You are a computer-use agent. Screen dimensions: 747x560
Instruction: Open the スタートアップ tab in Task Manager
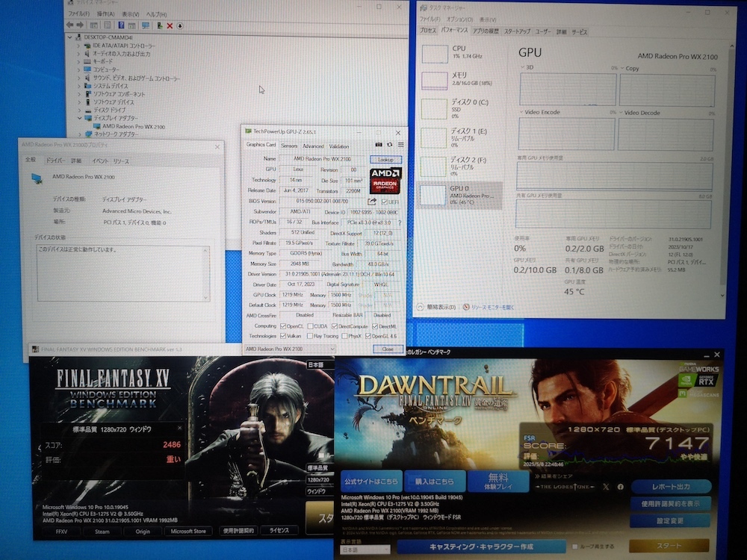pyautogui.click(x=517, y=31)
